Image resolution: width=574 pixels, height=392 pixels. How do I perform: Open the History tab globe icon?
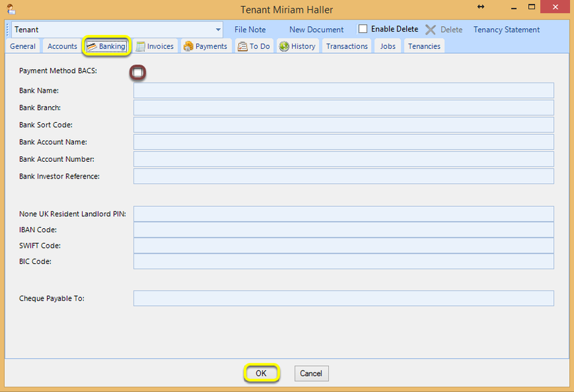(284, 46)
